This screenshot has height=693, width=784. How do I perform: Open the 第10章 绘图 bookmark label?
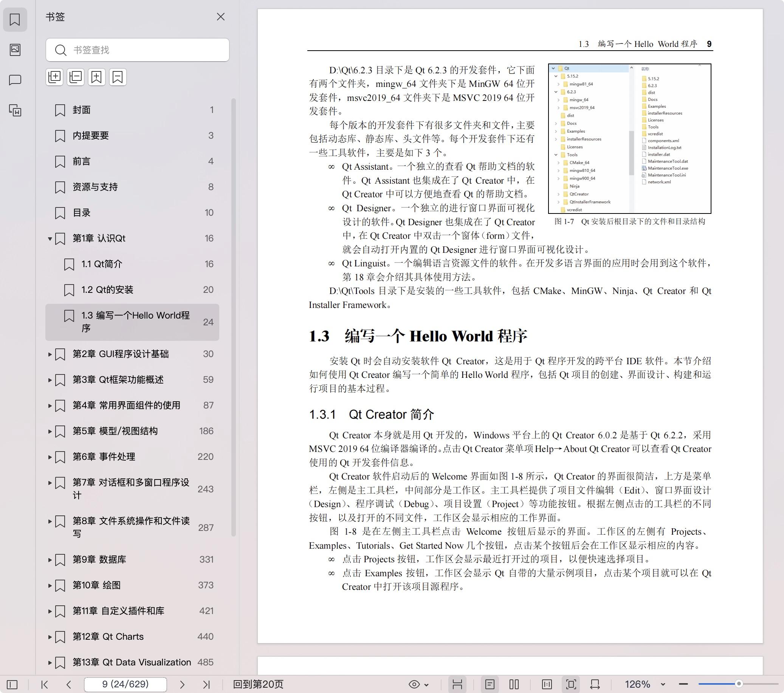(97, 585)
